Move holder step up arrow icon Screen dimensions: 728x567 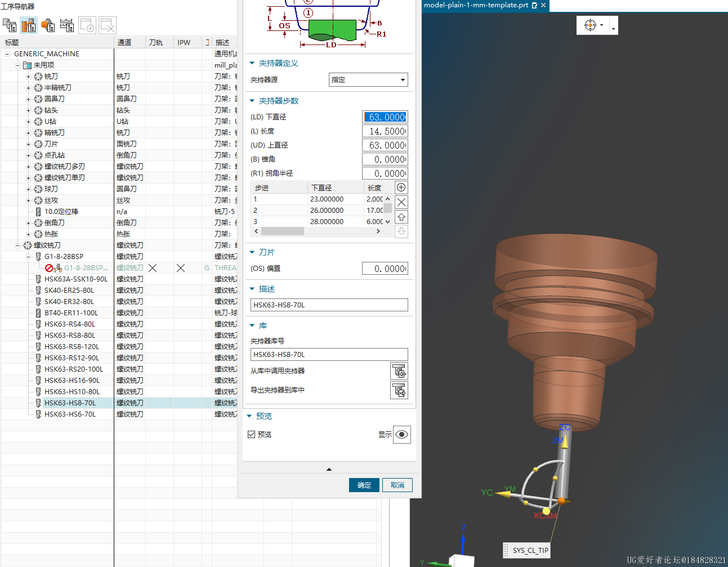pyautogui.click(x=401, y=217)
